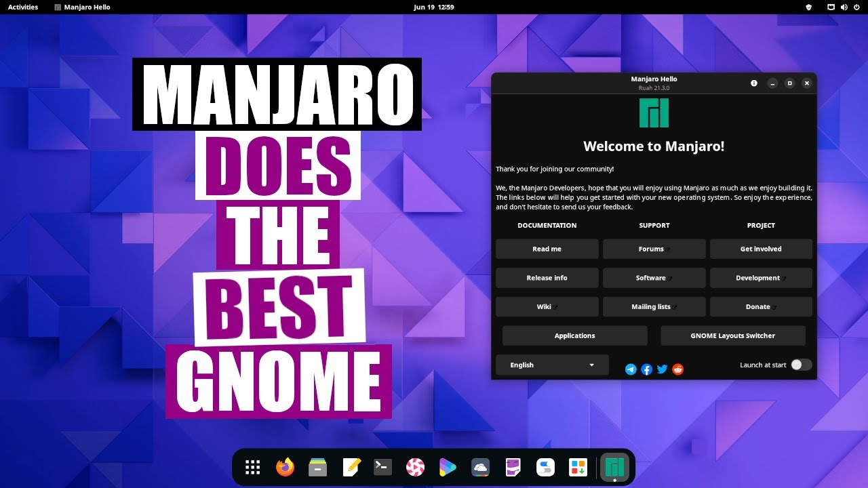Minimize the Manjaro Hello window
Viewport: 868px width, 488px height.
tap(772, 83)
